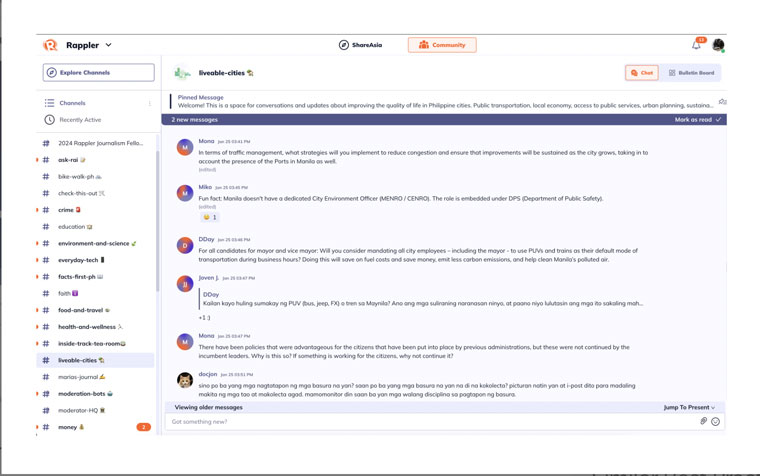Image resolution: width=760 pixels, height=476 pixels.
Task: Open the Pinned Message
Action: click(444, 101)
